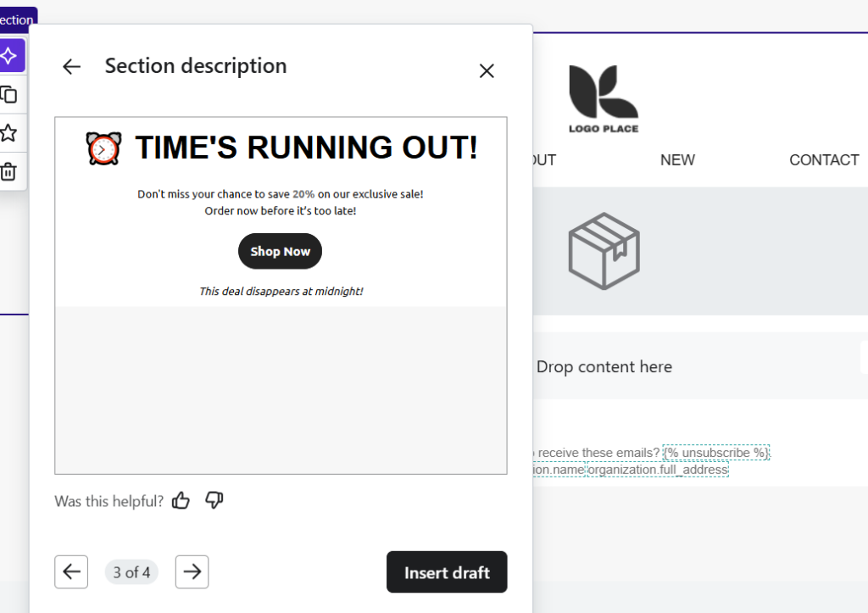Close the Section description panel

click(487, 71)
